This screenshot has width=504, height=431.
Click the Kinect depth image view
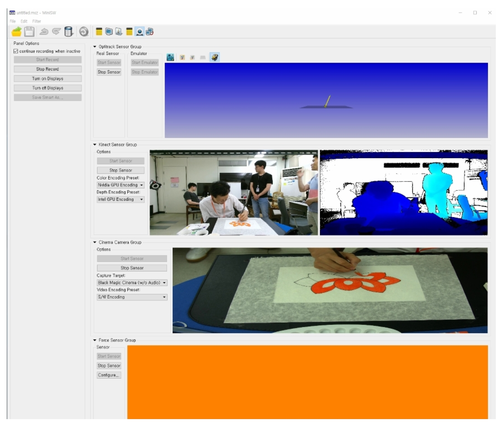(x=403, y=192)
